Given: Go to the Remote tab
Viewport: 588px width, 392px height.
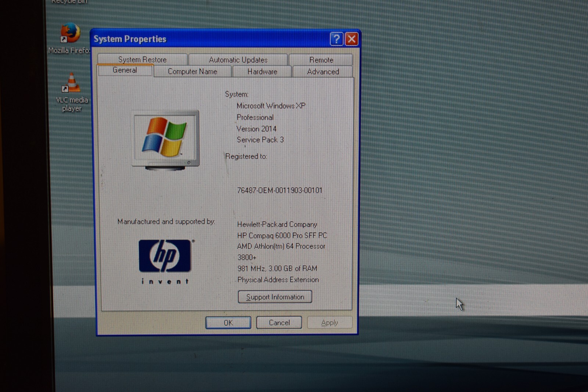Looking at the screenshot, I should pyautogui.click(x=321, y=60).
